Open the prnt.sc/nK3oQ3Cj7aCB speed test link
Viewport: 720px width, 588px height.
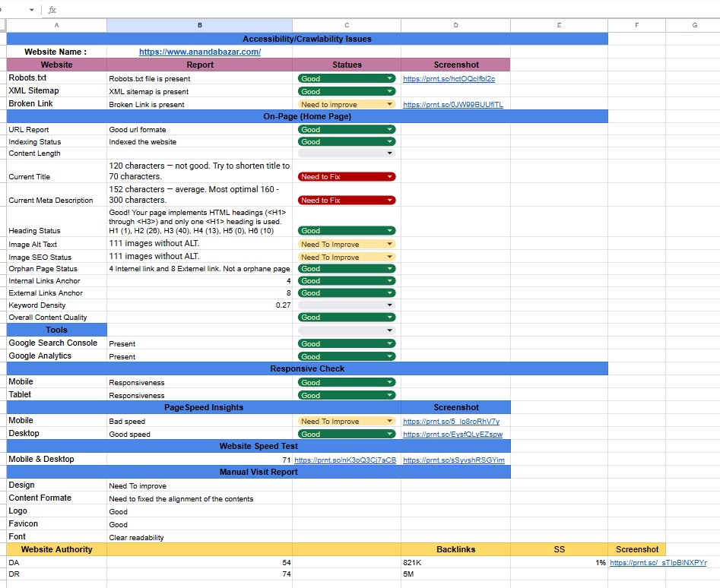pyautogui.click(x=345, y=460)
